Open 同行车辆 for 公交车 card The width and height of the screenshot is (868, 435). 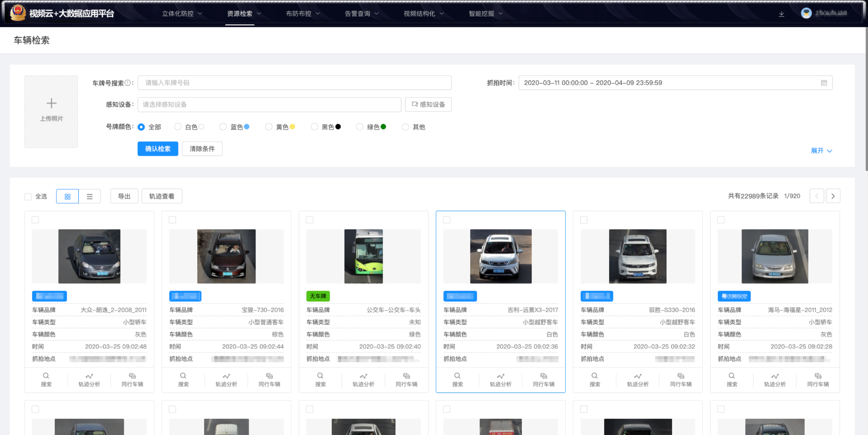[x=406, y=380]
